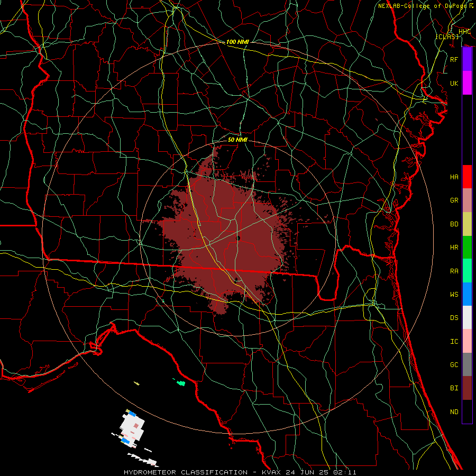Image resolution: width=476 pixels, height=476 pixels.
Task: Click the small yellow big drops echo
Action: point(136,383)
